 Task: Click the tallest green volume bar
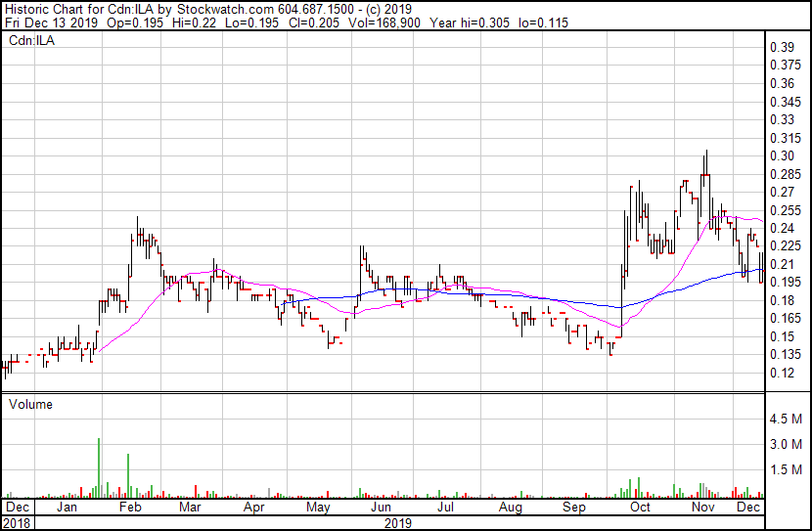[99, 467]
